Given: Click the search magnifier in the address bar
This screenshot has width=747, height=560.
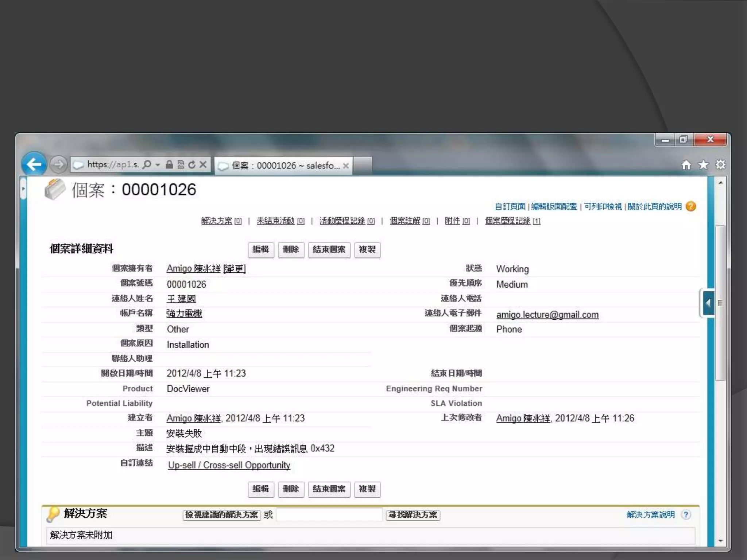Looking at the screenshot, I should tap(147, 165).
